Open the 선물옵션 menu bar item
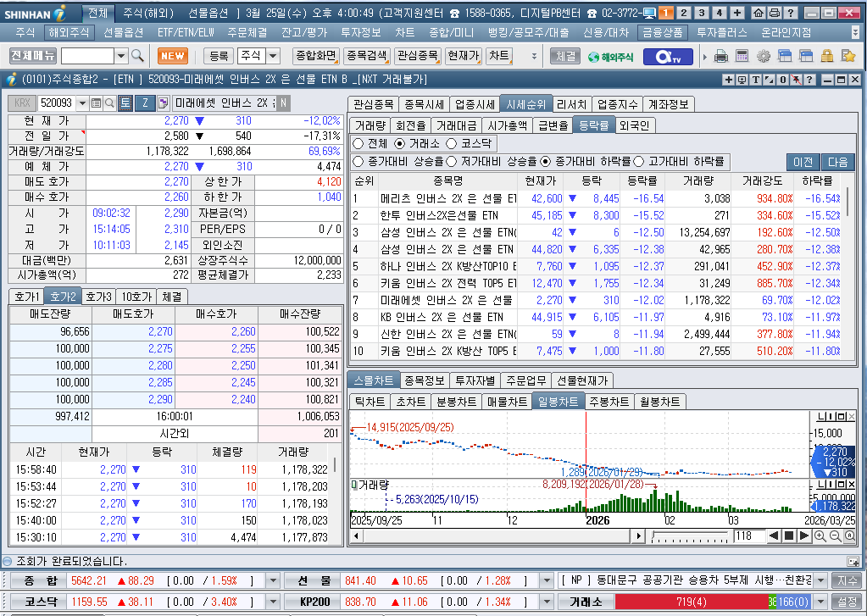This screenshot has height=616, width=867. tap(123, 33)
